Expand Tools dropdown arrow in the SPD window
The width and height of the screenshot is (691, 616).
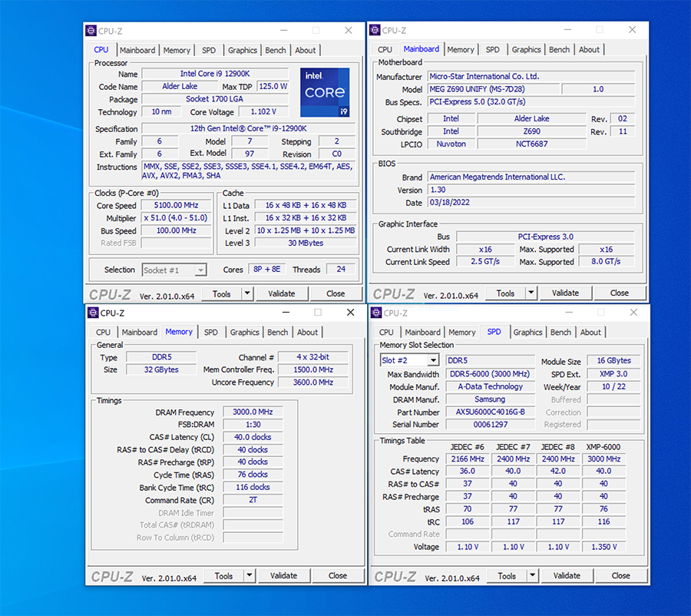532,575
